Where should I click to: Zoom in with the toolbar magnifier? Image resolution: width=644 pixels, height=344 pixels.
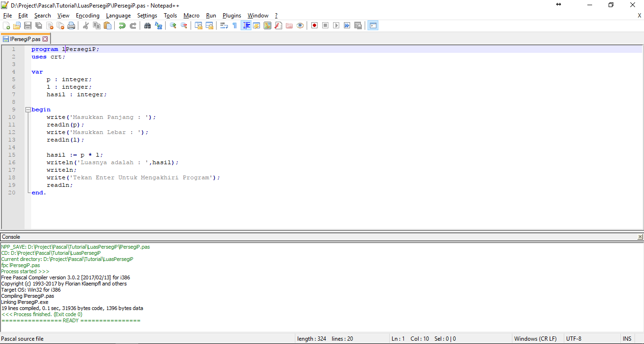[x=173, y=25]
